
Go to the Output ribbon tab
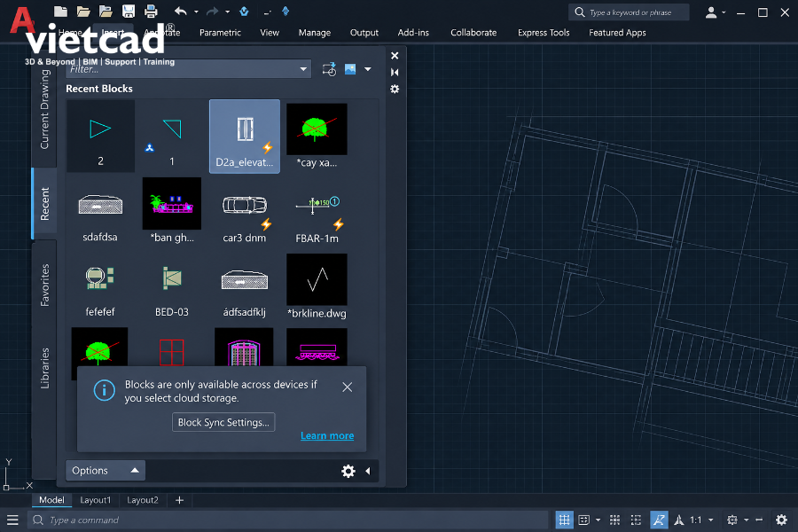click(364, 33)
